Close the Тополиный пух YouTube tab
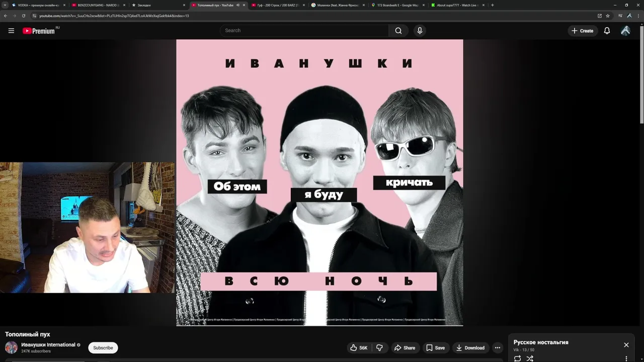The image size is (644, 362). click(x=244, y=5)
